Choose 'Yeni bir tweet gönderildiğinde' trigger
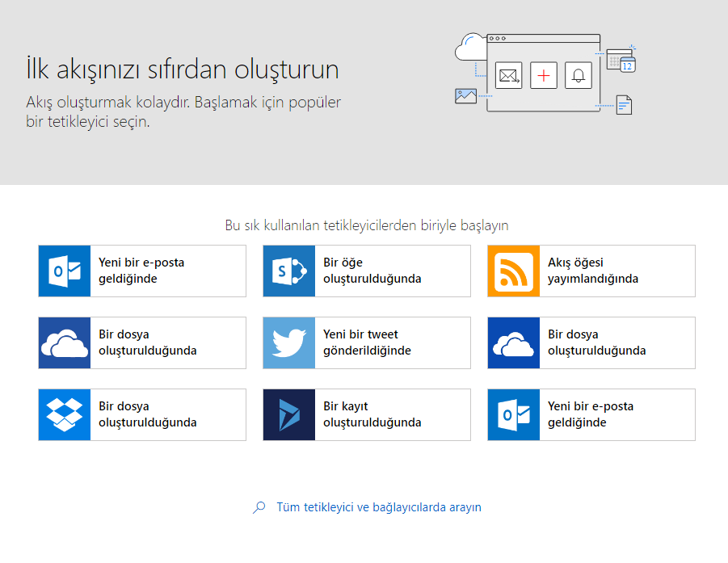 point(367,343)
